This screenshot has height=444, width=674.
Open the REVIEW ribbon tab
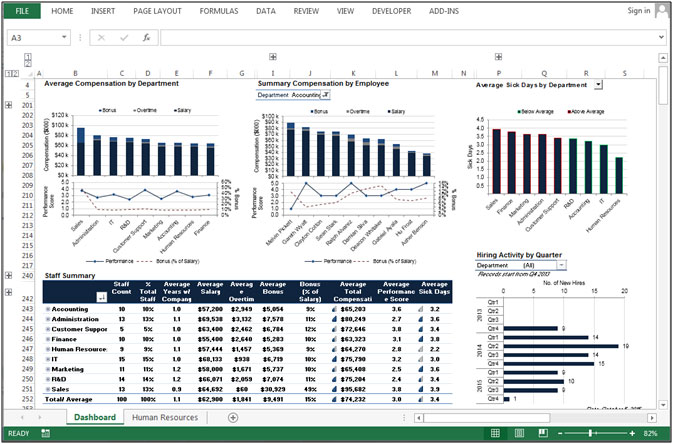pyautogui.click(x=306, y=11)
